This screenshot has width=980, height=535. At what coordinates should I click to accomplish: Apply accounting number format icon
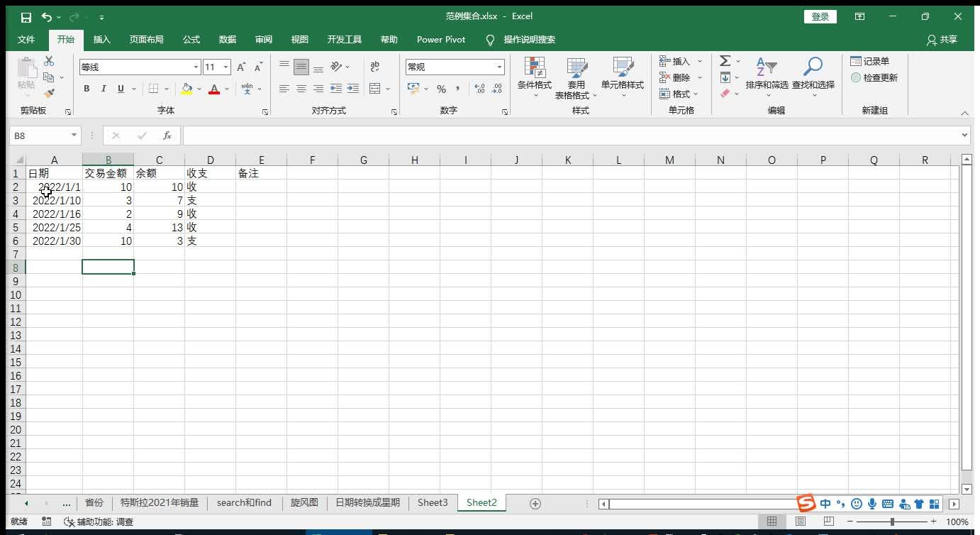pyautogui.click(x=413, y=89)
